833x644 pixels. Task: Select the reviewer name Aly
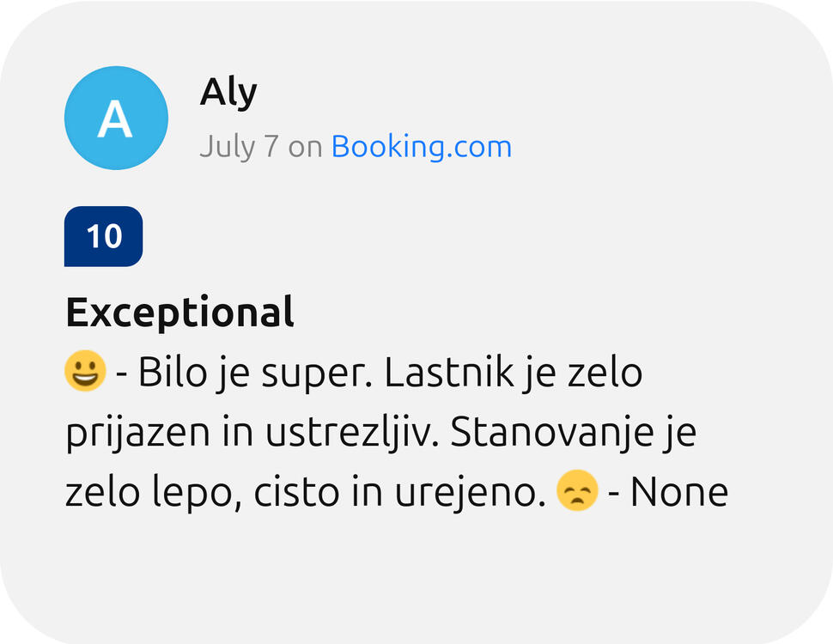(228, 92)
